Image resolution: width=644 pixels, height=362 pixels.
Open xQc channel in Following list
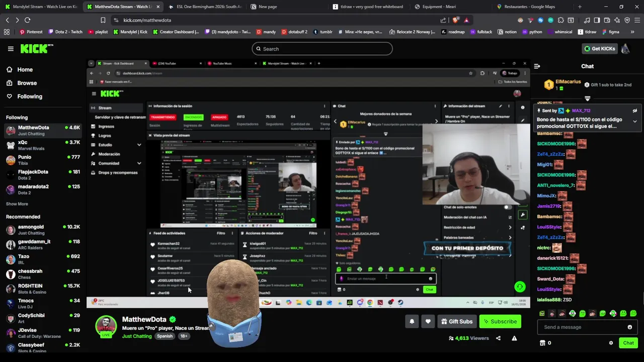[x=43, y=145]
